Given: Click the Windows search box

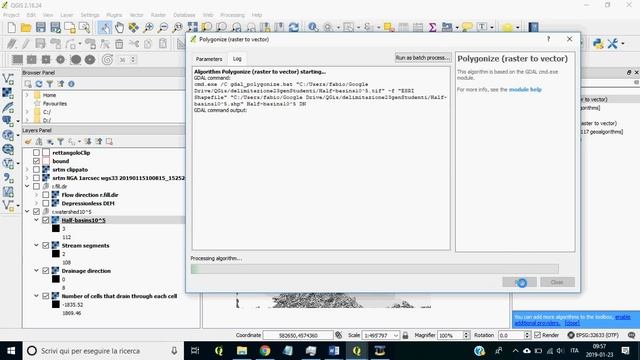Looking at the screenshot, I should (x=103, y=351).
